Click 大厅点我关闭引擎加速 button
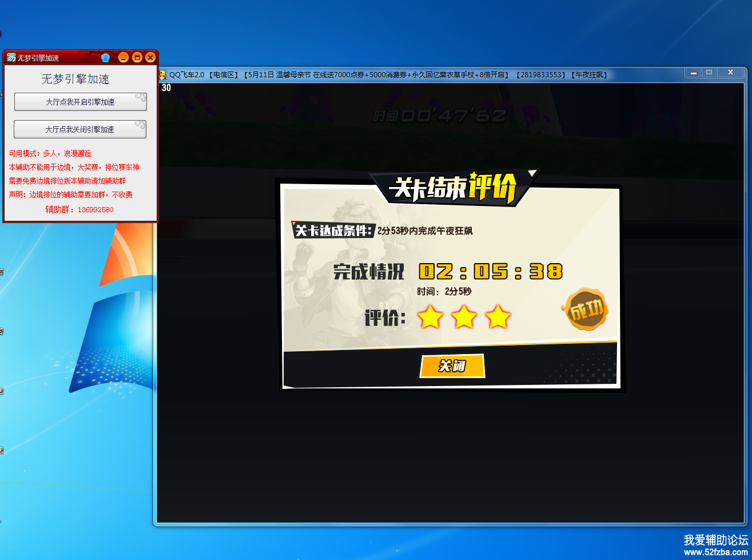This screenshot has height=560, width=752. tap(80, 129)
